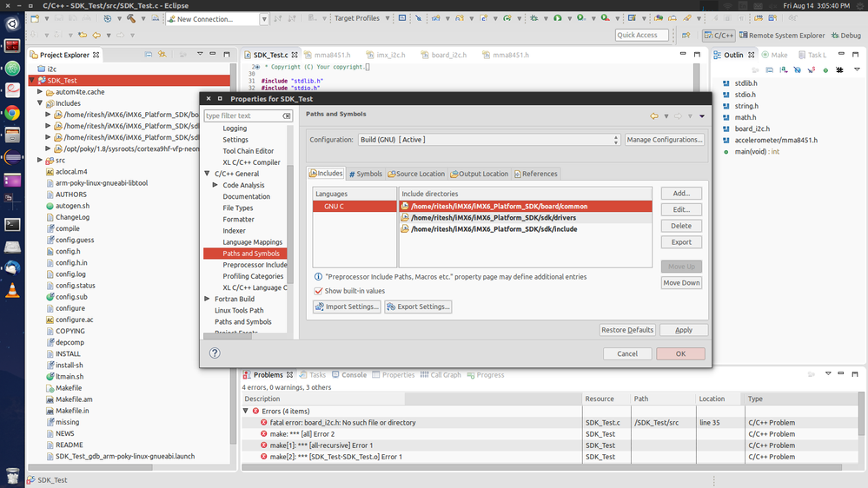Collapse the C/C++ General tree node
Screen dimensions: 868x488
click(x=207, y=174)
